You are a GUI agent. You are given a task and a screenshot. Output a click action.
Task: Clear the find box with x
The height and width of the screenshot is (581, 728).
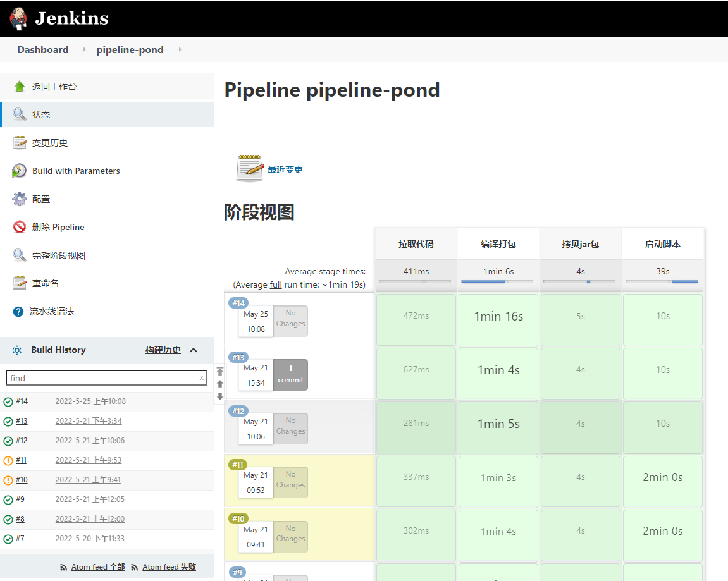point(202,377)
